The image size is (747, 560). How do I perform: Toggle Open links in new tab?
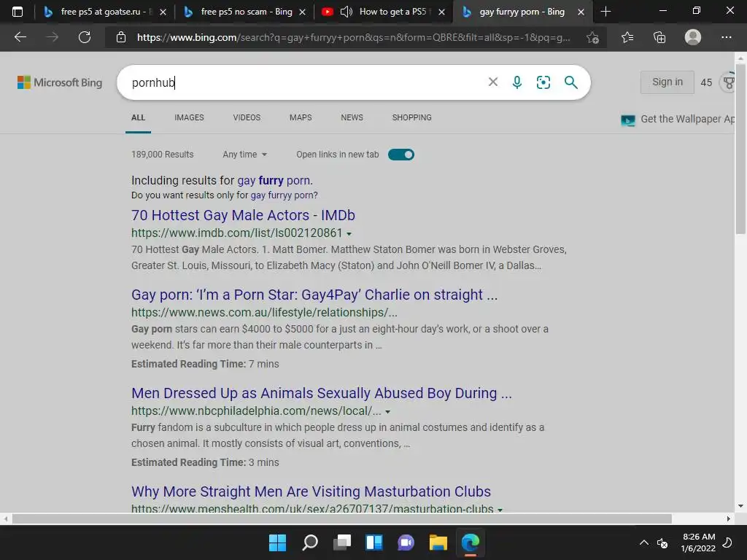coord(401,155)
